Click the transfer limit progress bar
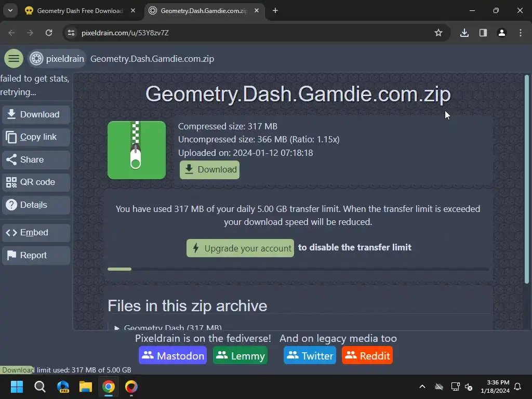Viewport: 532px width, 399px height. (x=298, y=269)
